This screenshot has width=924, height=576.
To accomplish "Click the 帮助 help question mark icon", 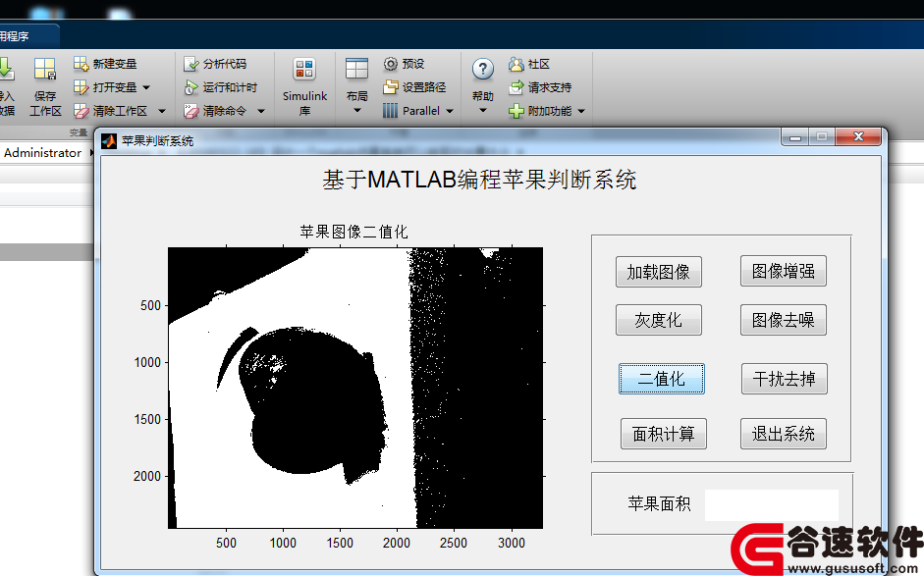I will point(483,69).
